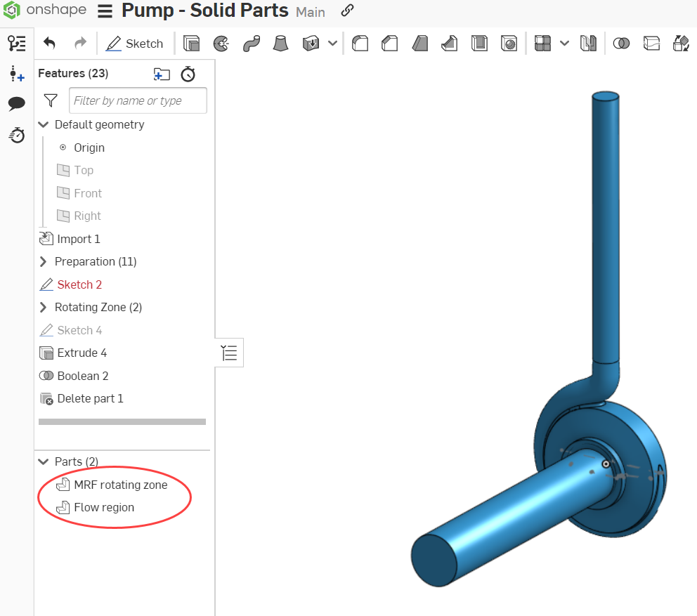Select the Rib tool

(450, 44)
